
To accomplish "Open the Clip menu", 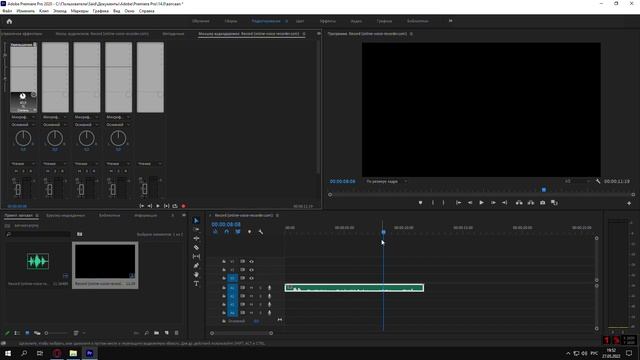I will click(x=44, y=11).
